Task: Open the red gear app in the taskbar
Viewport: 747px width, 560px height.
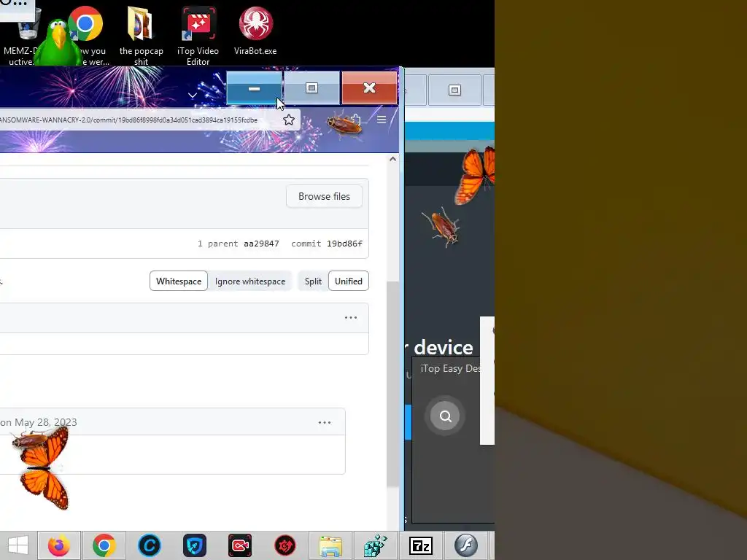Action: (x=285, y=545)
